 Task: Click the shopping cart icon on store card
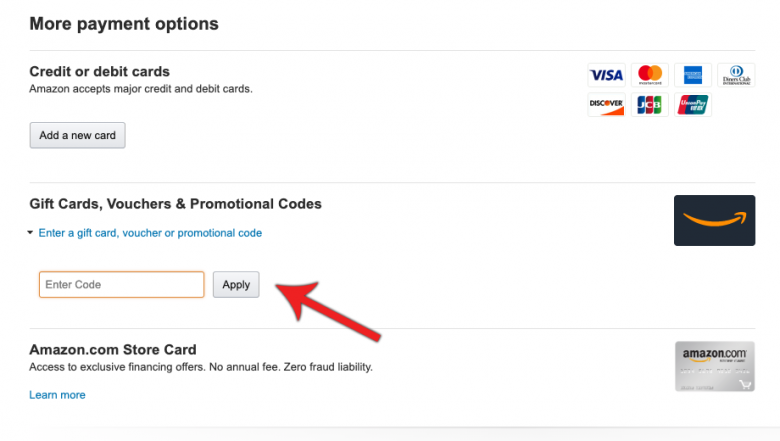click(x=745, y=384)
